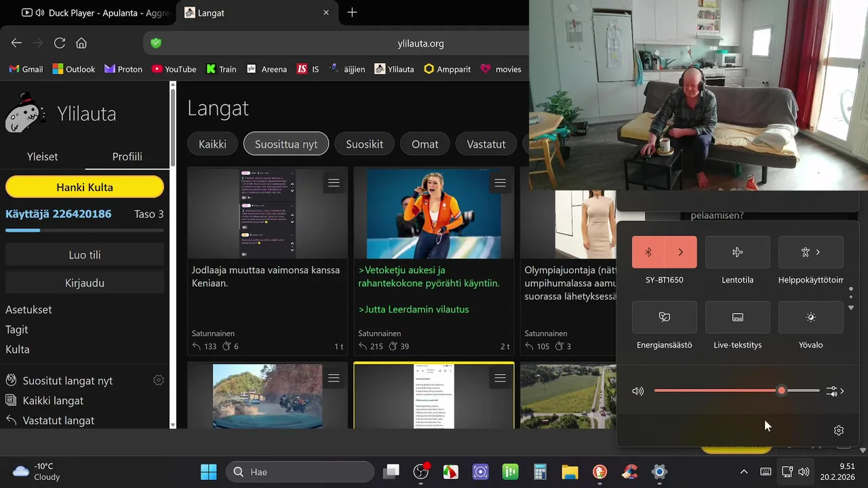
Task: Expand Bluetooth devices list arrow
Action: (681, 252)
